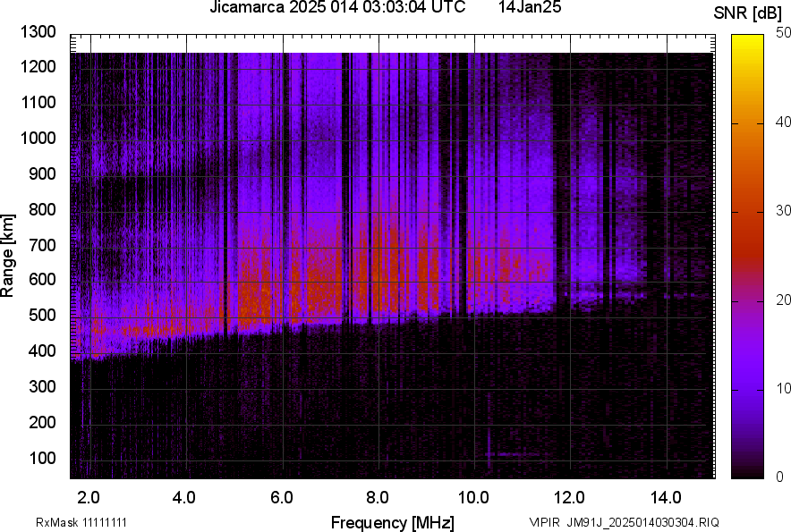Click the range tick label '400'
The width and height of the screenshot is (791, 532).
(42, 350)
